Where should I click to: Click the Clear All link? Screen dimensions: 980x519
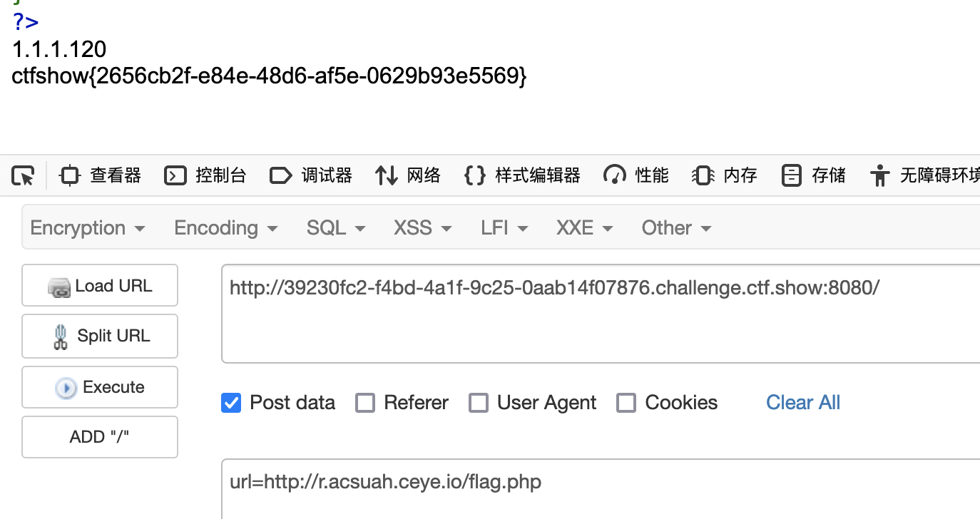[x=803, y=403]
